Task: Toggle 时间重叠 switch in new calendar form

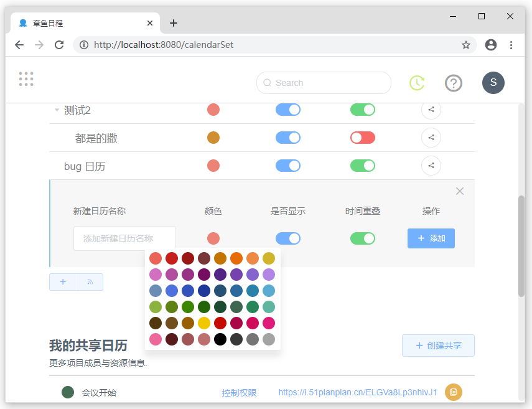Action: click(362, 238)
